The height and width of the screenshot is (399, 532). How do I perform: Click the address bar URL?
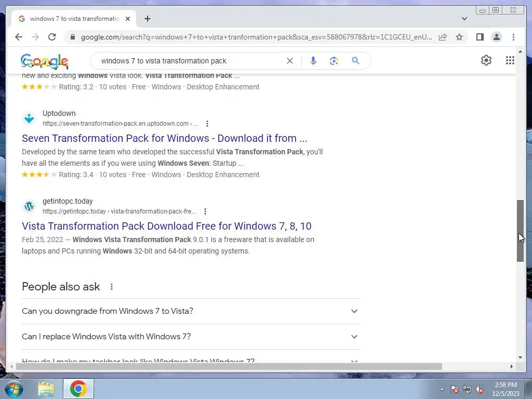click(x=256, y=37)
